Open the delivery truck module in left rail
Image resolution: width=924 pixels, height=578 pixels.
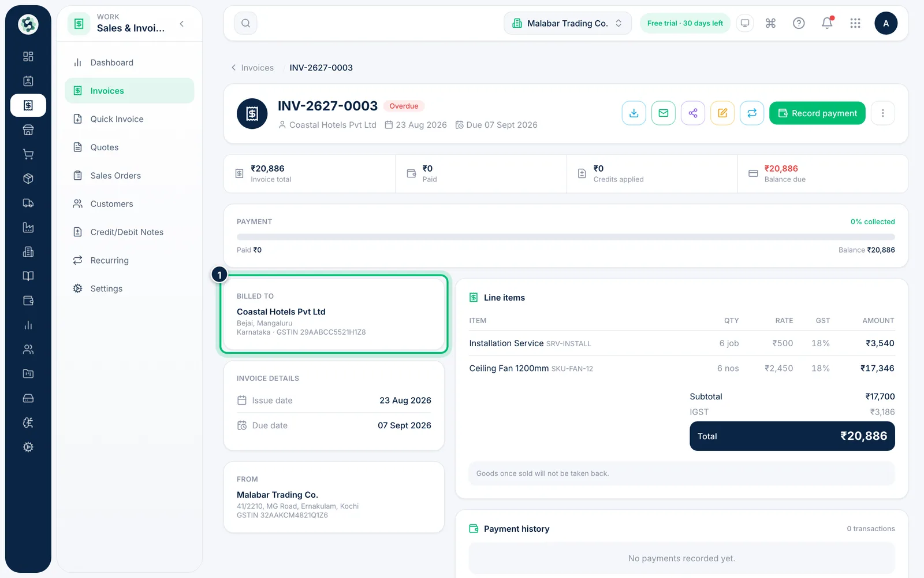pyautogui.click(x=28, y=203)
